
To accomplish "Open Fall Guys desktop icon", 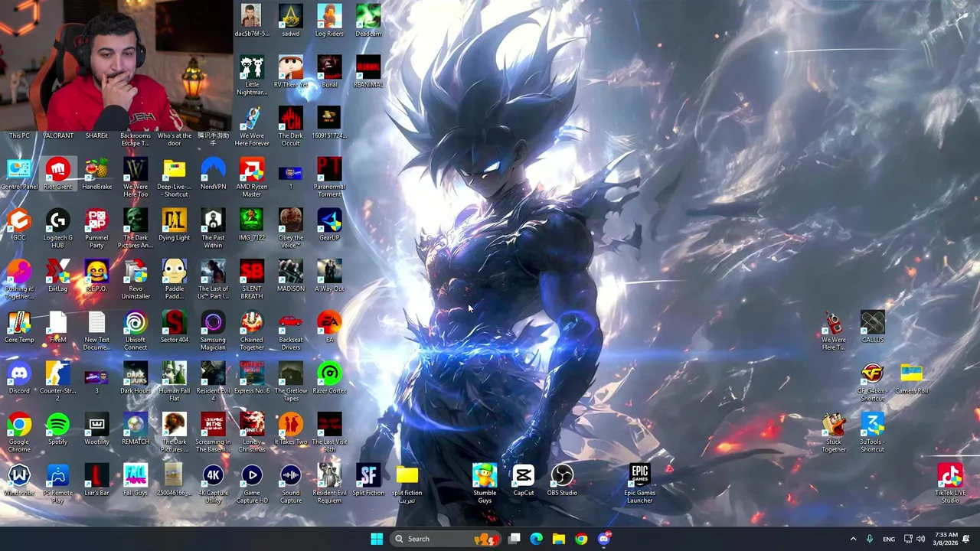I will 136,481.
